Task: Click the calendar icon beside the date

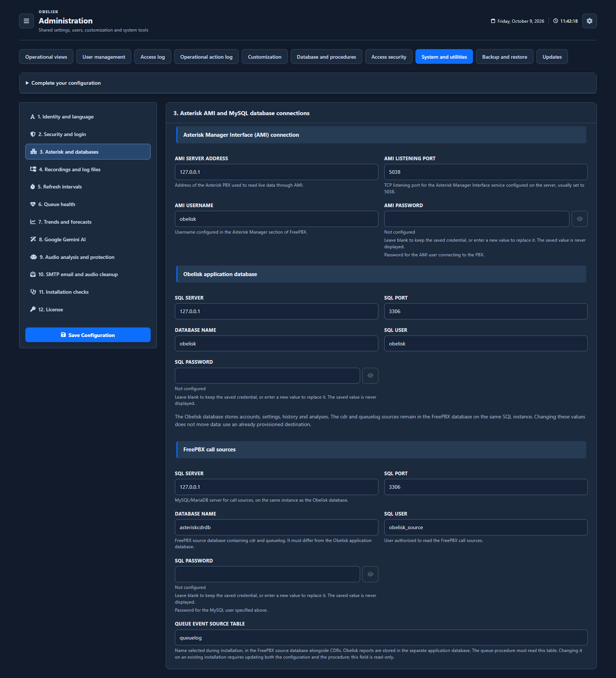Action: click(493, 21)
